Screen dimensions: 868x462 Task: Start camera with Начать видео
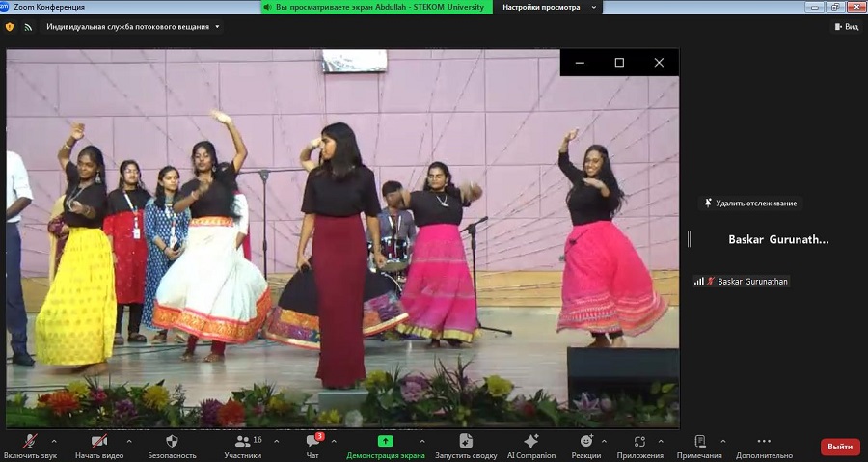pyautogui.click(x=98, y=441)
